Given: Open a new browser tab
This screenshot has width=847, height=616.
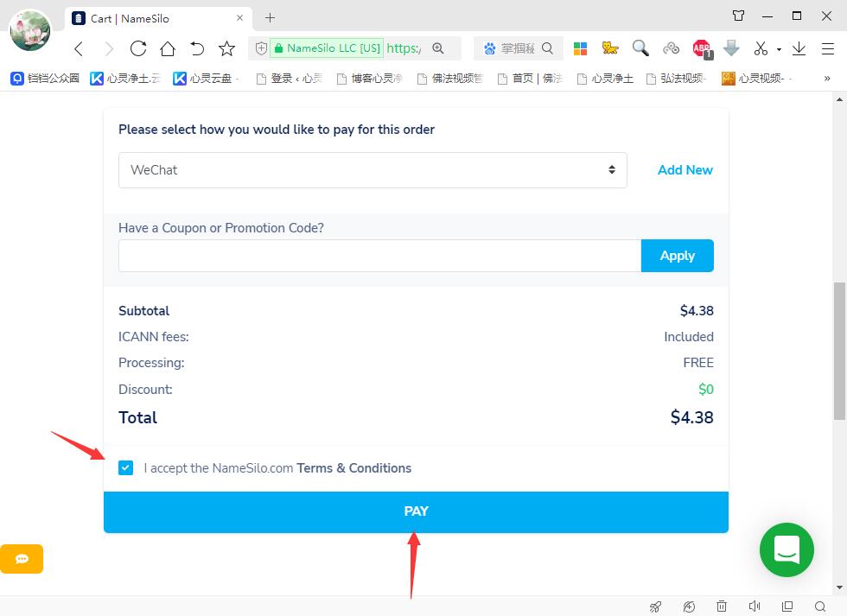Looking at the screenshot, I should tap(270, 18).
